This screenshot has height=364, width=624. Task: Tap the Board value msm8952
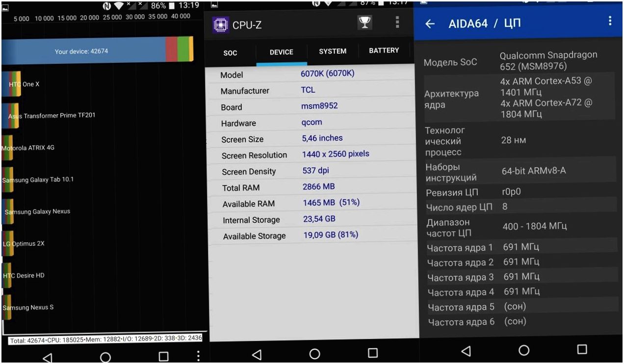[319, 106]
